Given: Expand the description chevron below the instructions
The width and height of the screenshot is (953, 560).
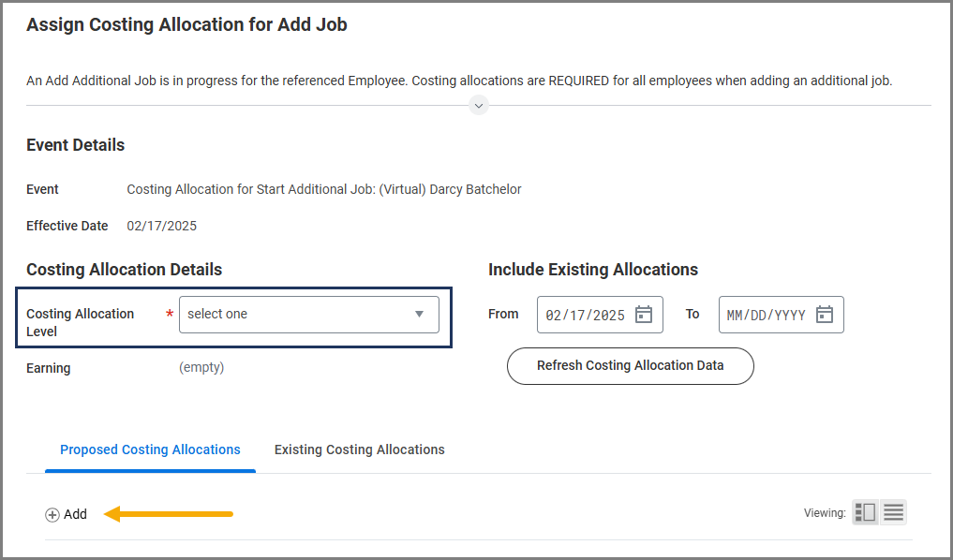Looking at the screenshot, I should pyautogui.click(x=479, y=105).
